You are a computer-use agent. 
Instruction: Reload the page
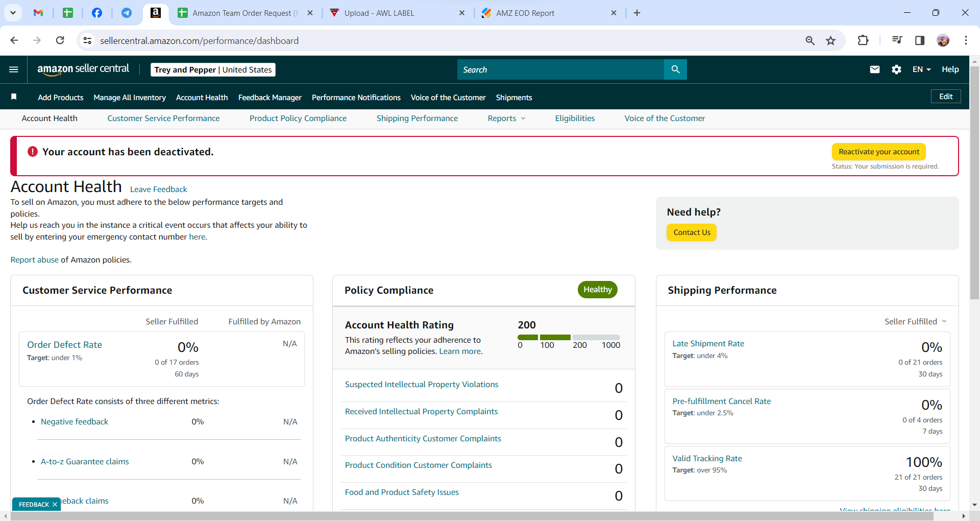60,40
